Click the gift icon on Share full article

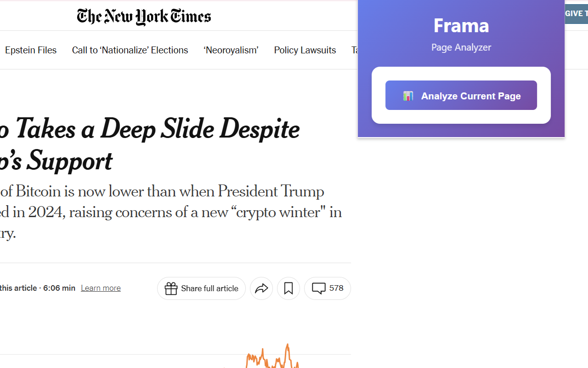171,288
